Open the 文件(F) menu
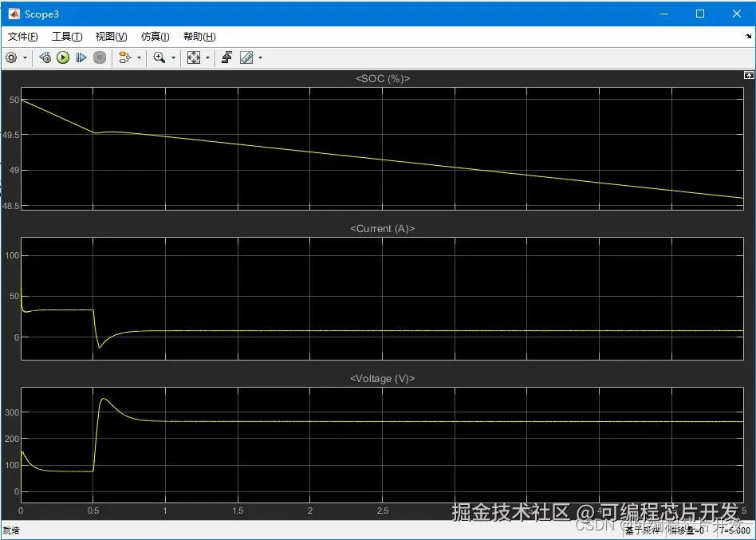Screen dimensions: 756x540 22,37
